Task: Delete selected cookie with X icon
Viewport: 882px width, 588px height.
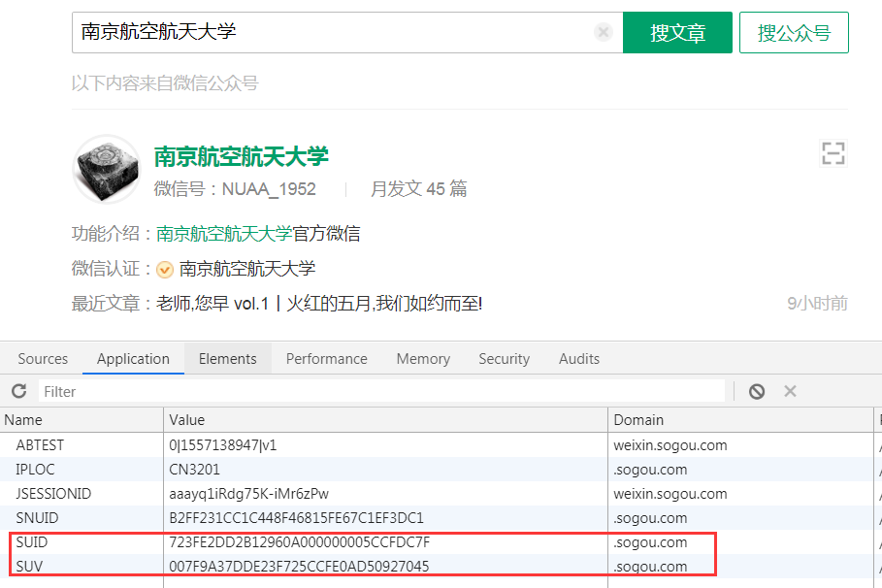Action: click(x=791, y=391)
